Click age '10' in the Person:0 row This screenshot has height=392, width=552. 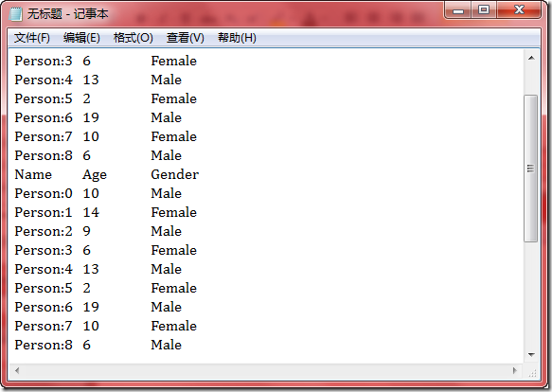tap(91, 193)
